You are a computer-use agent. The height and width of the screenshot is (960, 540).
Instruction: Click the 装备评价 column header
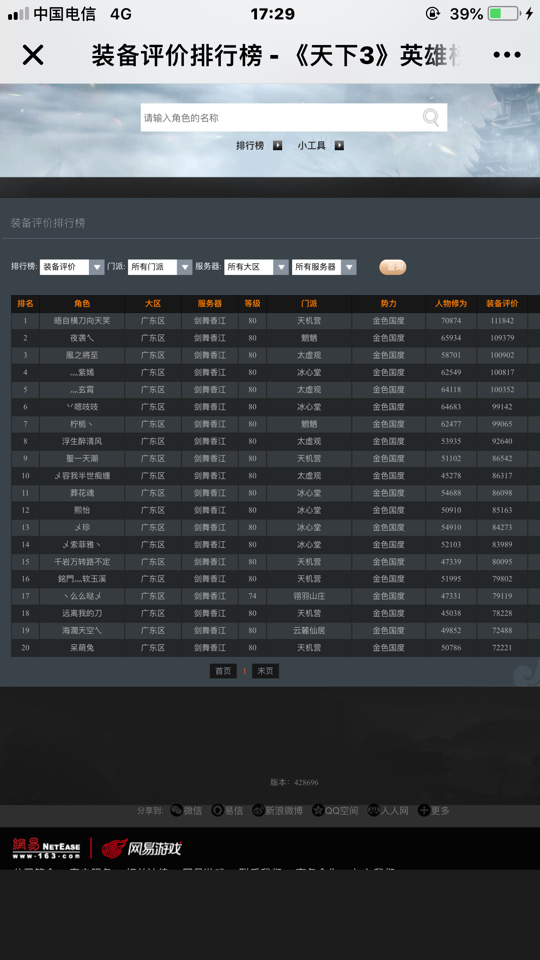click(502, 304)
